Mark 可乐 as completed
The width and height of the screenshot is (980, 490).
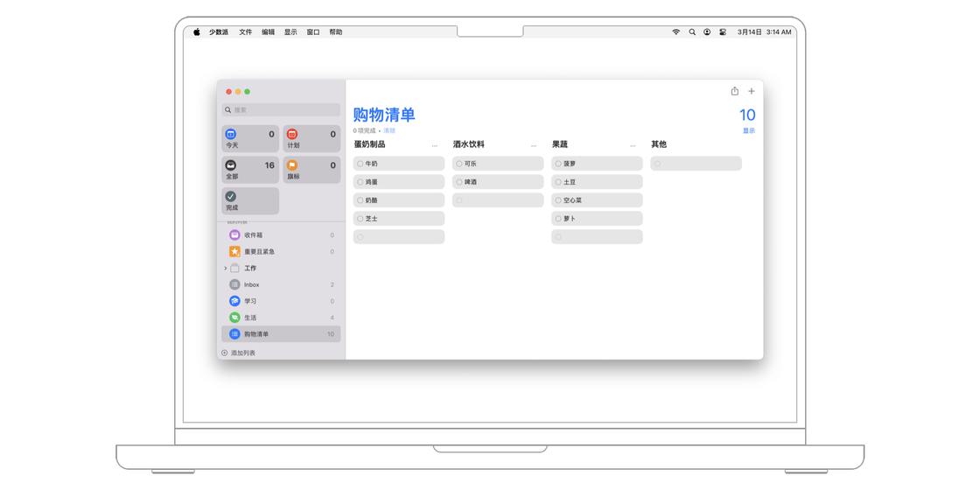(459, 164)
